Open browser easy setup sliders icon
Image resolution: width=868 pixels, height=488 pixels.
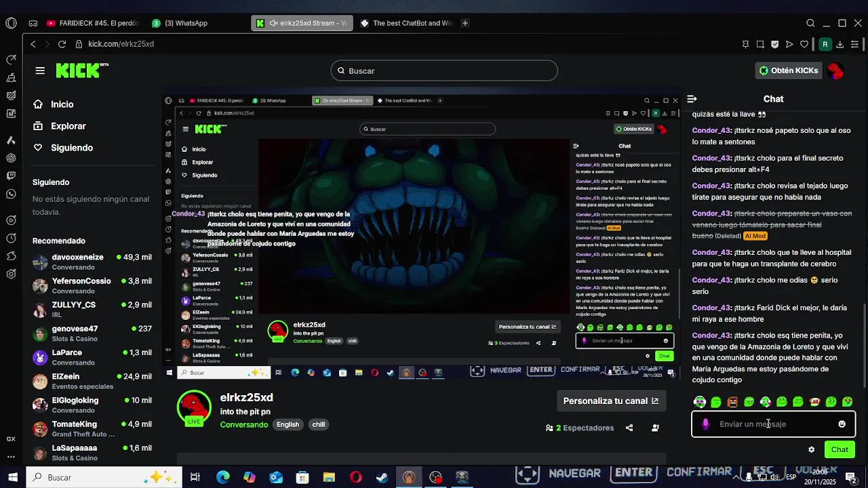click(x=854, y=44)
